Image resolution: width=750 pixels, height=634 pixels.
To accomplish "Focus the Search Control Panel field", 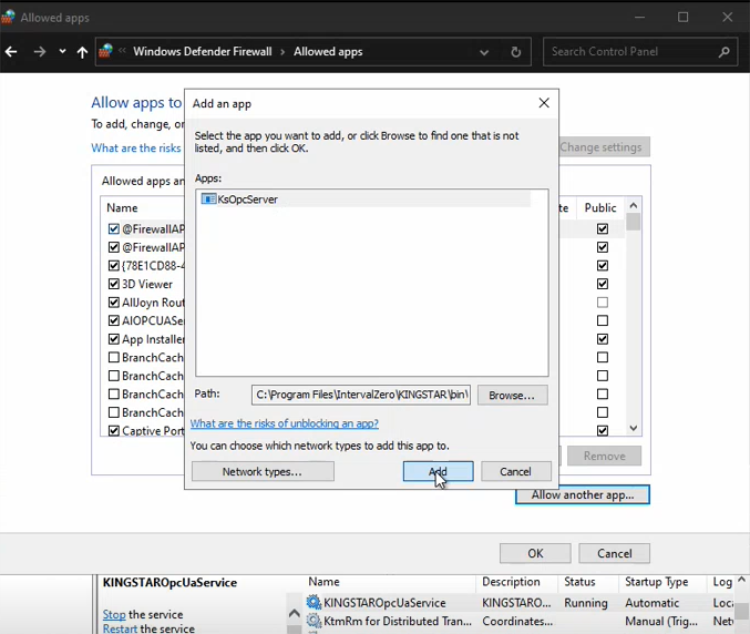I will (x=640, y=52).
